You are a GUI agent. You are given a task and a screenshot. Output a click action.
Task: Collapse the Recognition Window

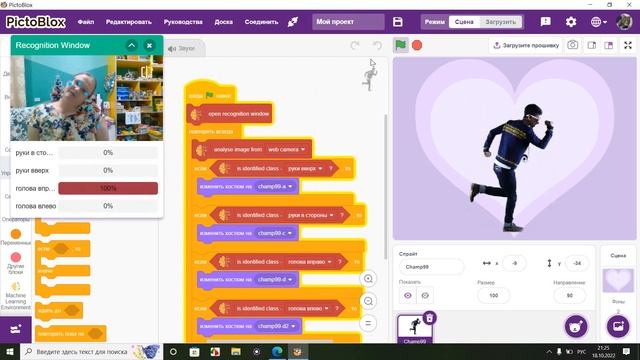point(131,45)
